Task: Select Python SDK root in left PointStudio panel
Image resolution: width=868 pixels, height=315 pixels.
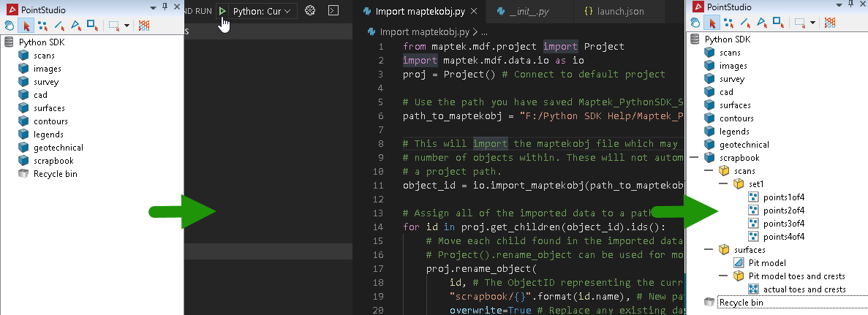Action: (42, 42)
